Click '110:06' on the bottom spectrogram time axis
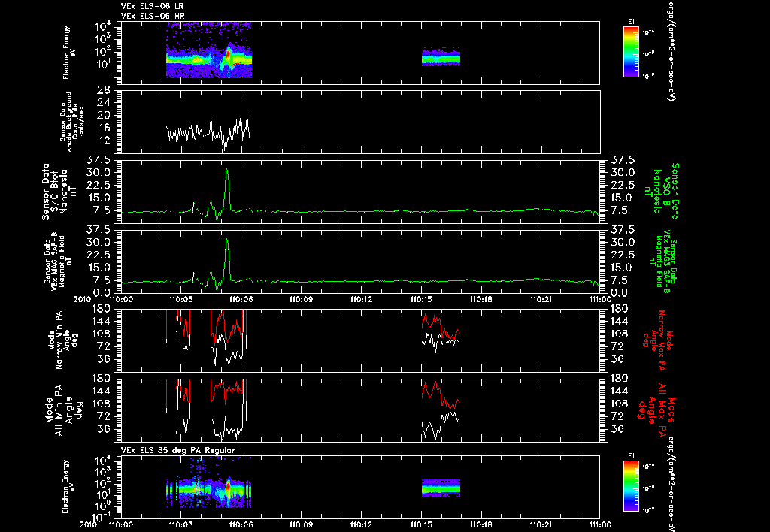This screenshot has width=770, height=532. [241, 524]
